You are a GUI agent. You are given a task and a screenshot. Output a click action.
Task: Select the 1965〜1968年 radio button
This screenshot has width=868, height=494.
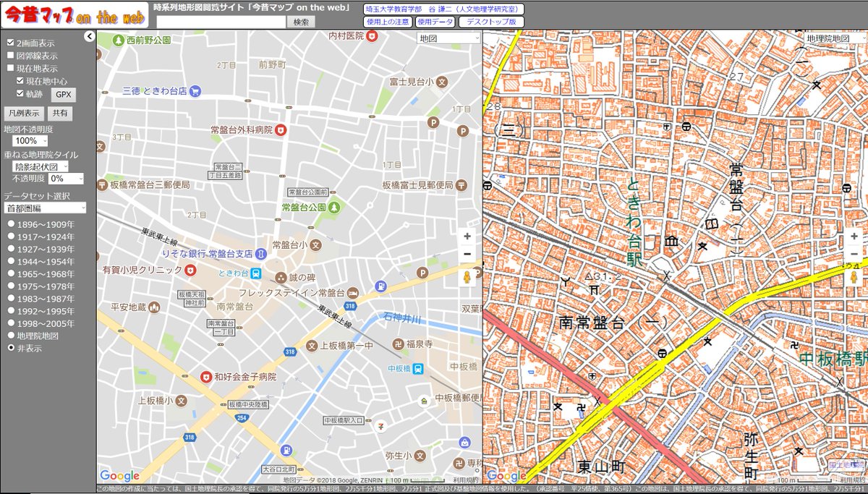11,274
